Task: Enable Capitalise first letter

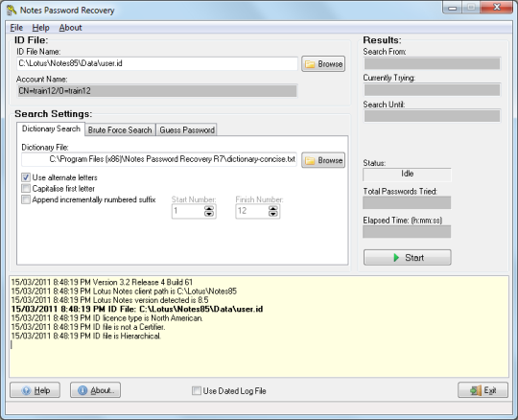Action: pos(26,189)
